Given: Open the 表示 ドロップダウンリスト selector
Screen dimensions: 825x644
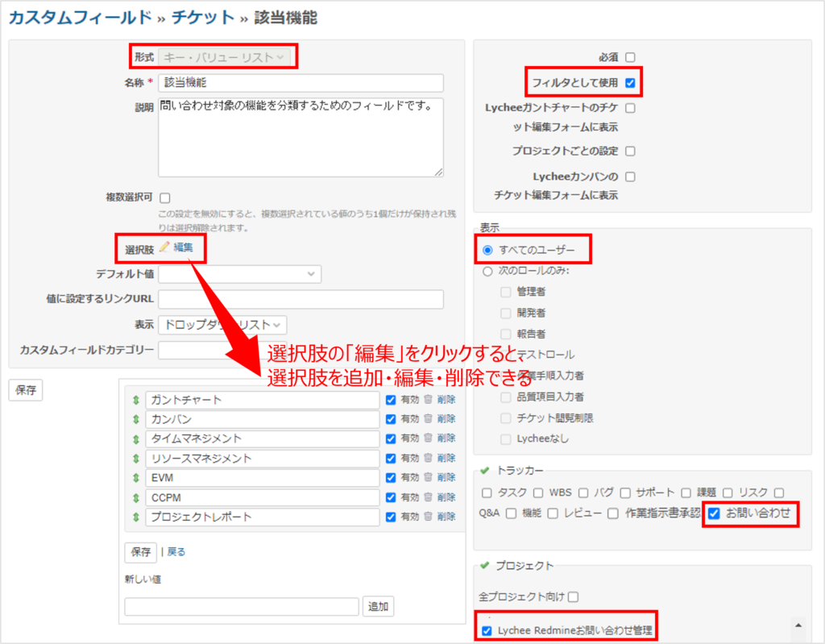Looking at the screenshot, I should [222, 324].
